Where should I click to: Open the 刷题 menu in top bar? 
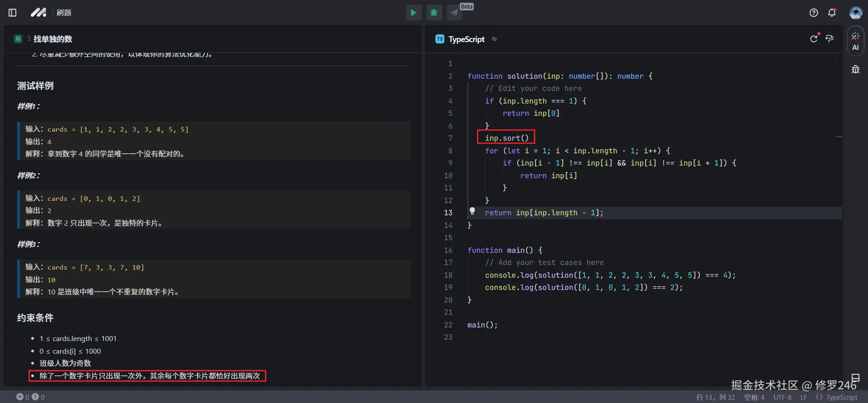(64, 13)
